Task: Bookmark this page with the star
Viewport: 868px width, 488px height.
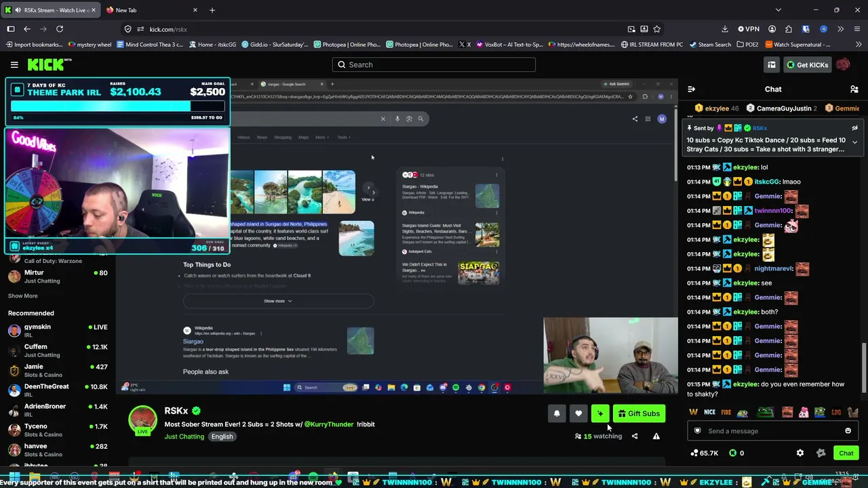Action: pos(656,29)
